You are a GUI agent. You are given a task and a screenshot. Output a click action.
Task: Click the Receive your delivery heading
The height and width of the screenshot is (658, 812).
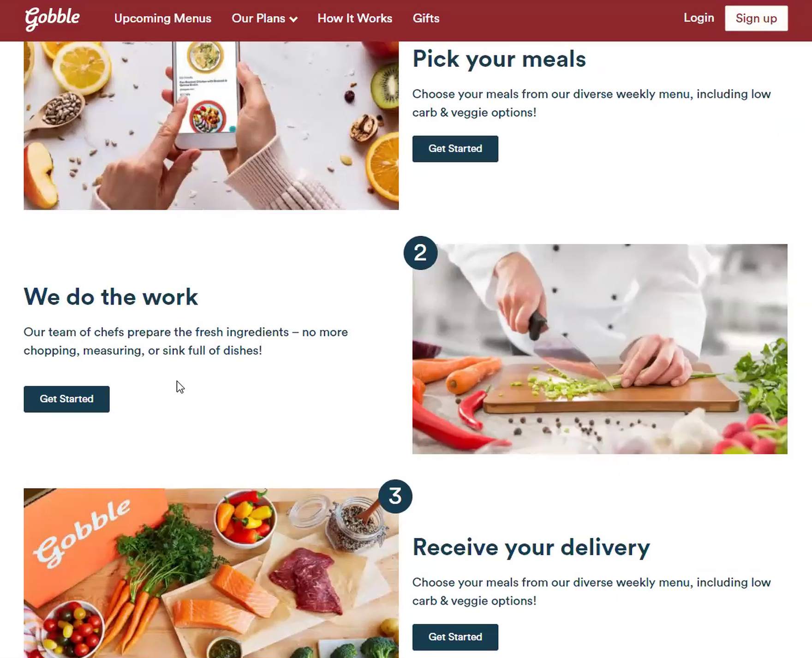click(x=531, y=548)
